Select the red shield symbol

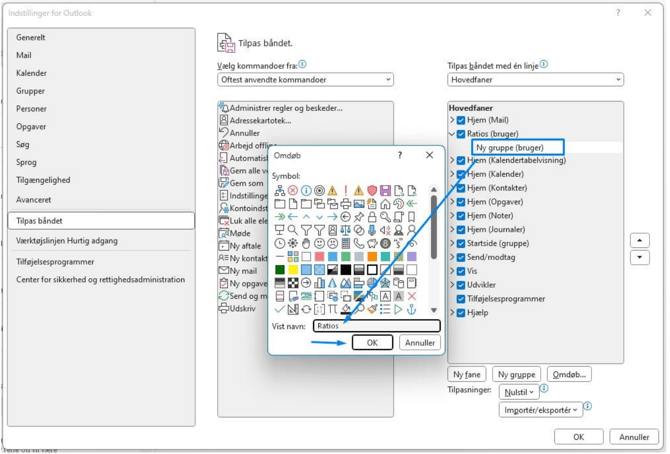tap(372, 190)
